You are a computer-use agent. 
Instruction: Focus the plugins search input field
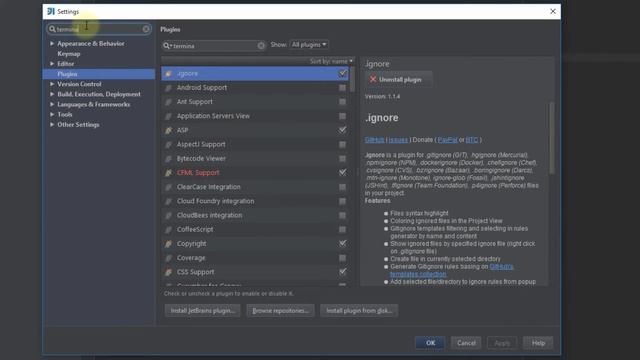214,46
